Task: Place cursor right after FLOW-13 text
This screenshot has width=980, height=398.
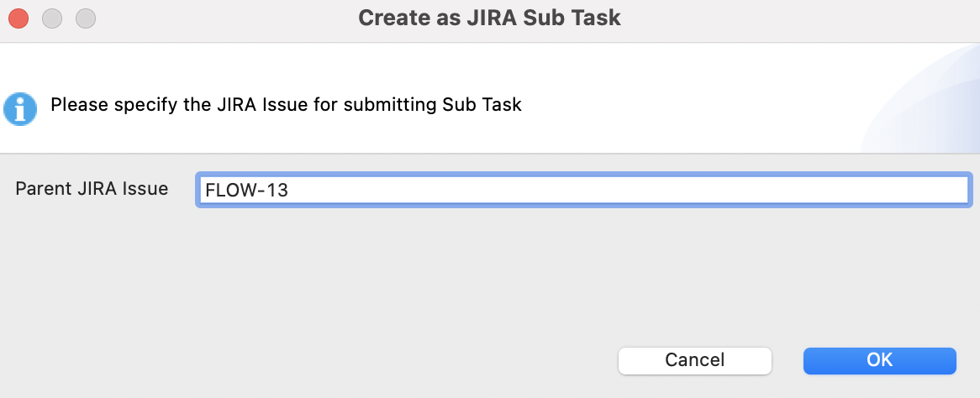Action: tap(290, 191)
